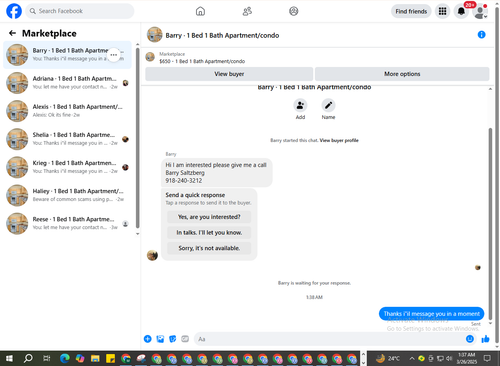The image size is (500, 366).
Task: Open Windows taskbar search
Action: point(28,359)
